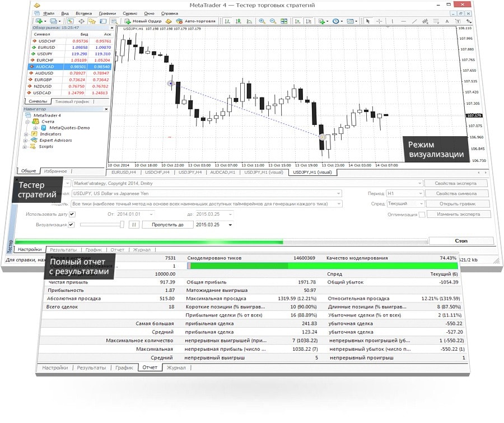
Task: Enable the Оптимизация checkbox
Action: (x=422, y=215)
